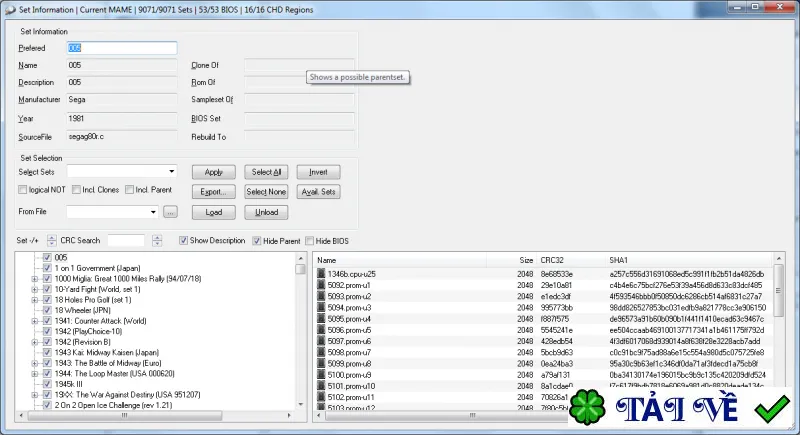Expand the 19XX: The War Against Destiny node
This screenshot has width=800, height=435.
pos(35,395)
